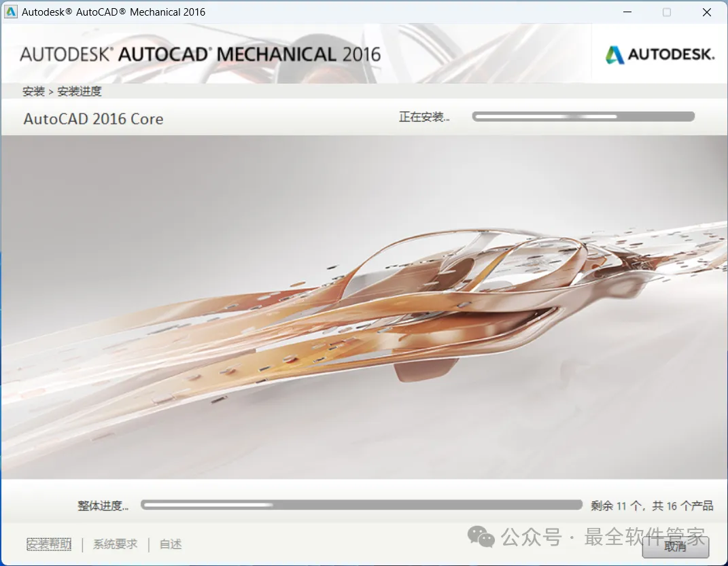Click the 整体进度 label
The height and width of the screenshot is (566, 728).
pyautogui.click(x=103, y=506)
